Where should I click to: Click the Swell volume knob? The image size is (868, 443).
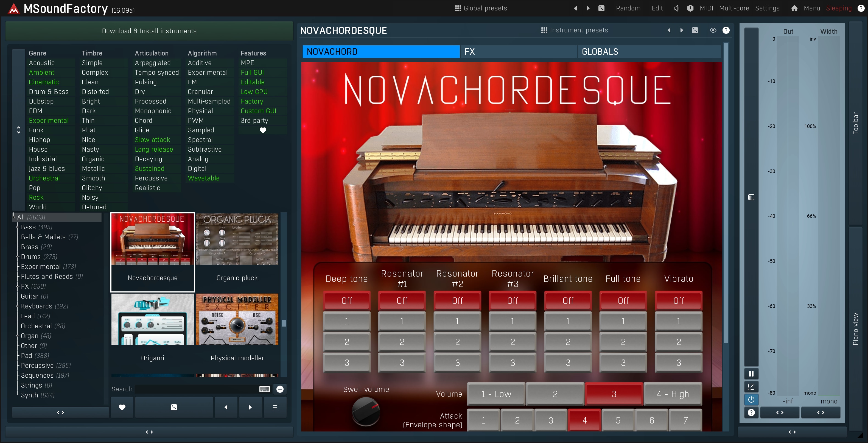point(366,411)
